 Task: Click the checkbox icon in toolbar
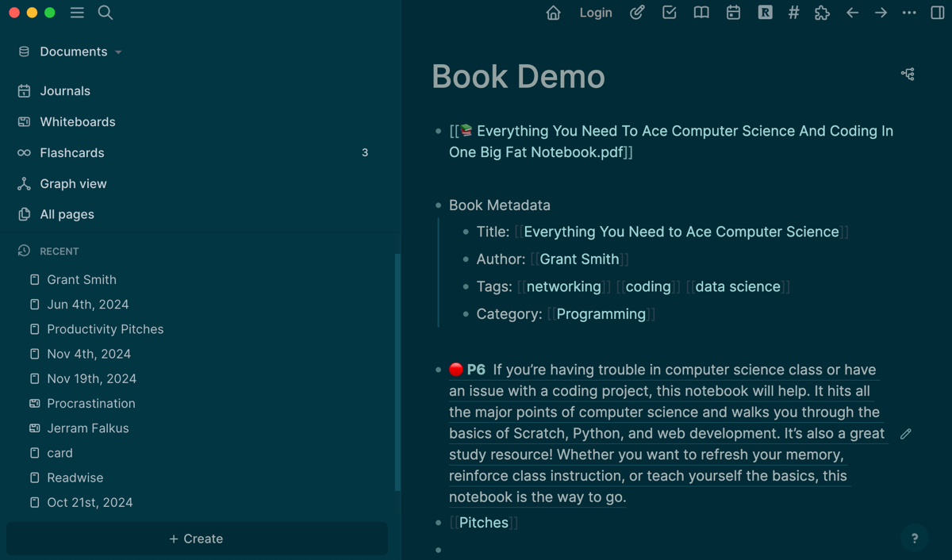tap(670, 13)
